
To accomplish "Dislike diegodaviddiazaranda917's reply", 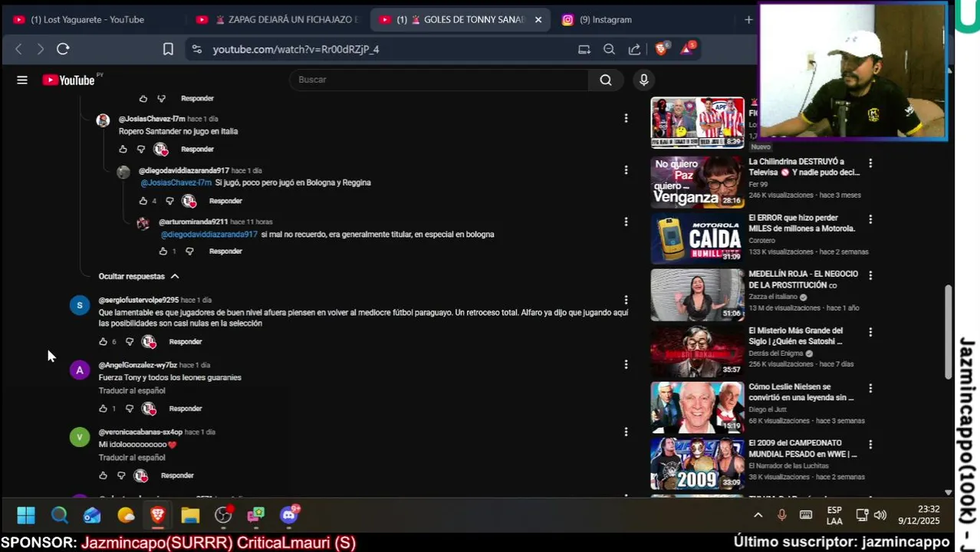I will (x=169, y=201).
